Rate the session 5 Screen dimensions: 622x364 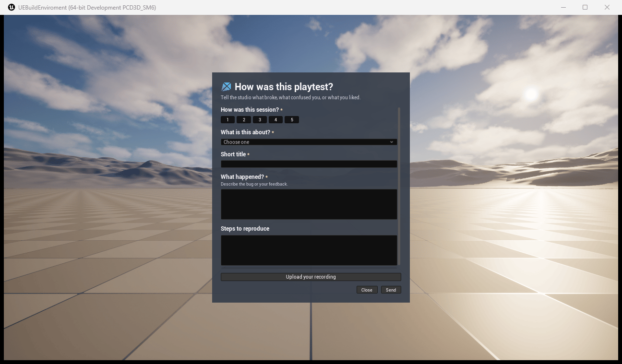pos(292,120)
